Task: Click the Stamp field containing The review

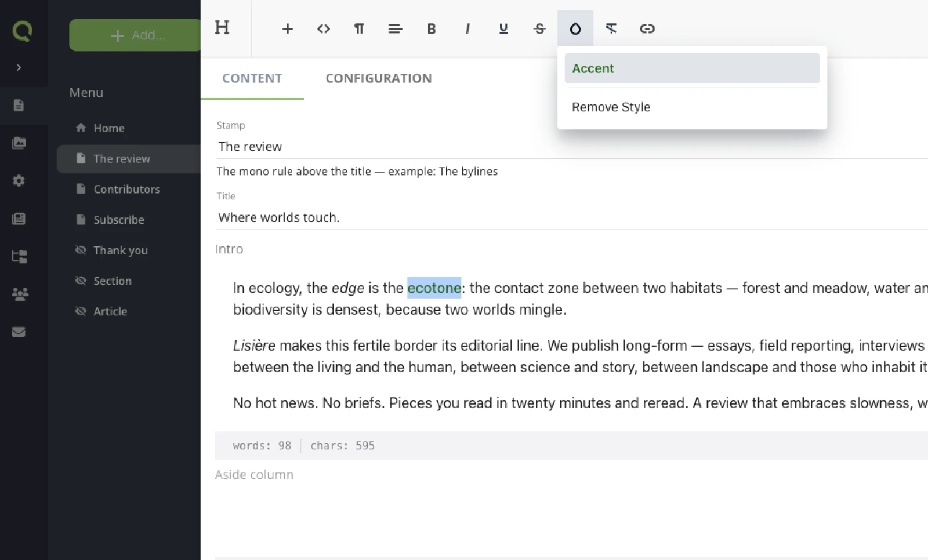Action: click(571, 147)
